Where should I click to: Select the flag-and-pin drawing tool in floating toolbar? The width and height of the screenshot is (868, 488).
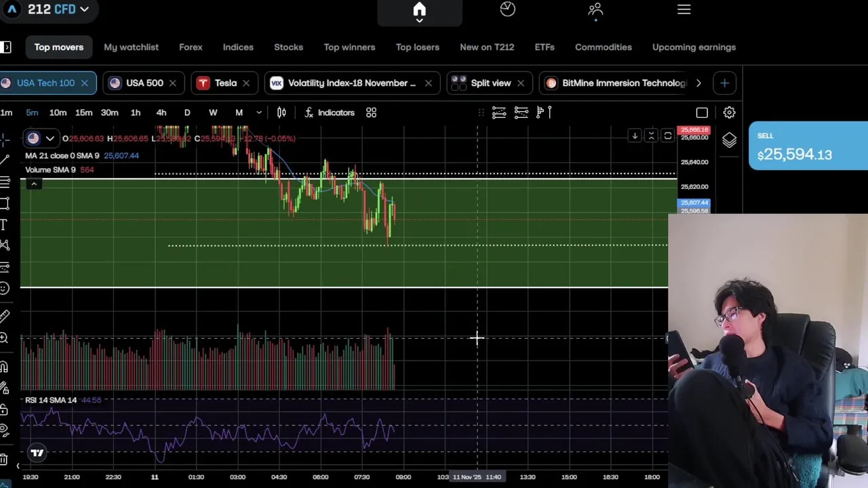click(x=543, y=113)
